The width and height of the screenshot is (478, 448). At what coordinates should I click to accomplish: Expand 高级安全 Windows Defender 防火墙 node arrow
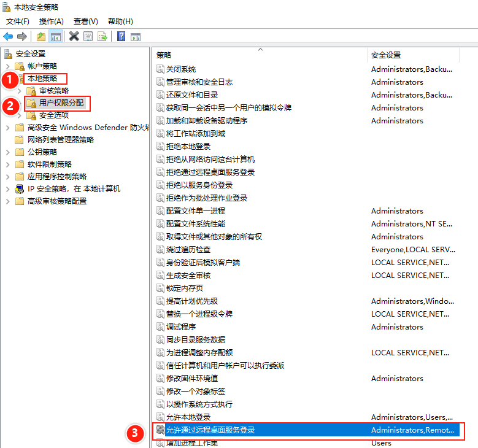click(x=8, y=128)
